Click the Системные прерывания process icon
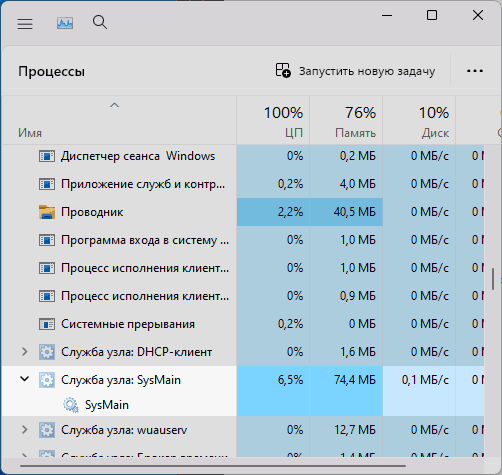 click(x=47, y=324)
